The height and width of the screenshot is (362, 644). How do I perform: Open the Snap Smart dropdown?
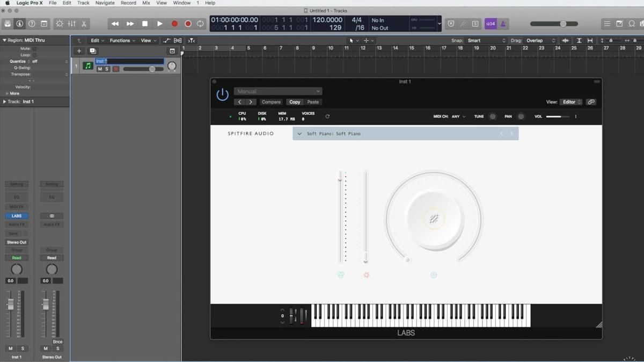486,40
